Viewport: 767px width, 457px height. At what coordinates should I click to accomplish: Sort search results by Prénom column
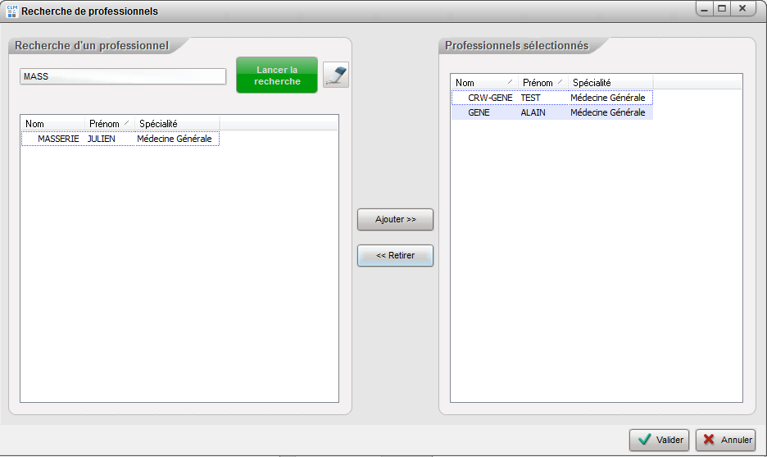pyautogui.click(x=108, y=123)
